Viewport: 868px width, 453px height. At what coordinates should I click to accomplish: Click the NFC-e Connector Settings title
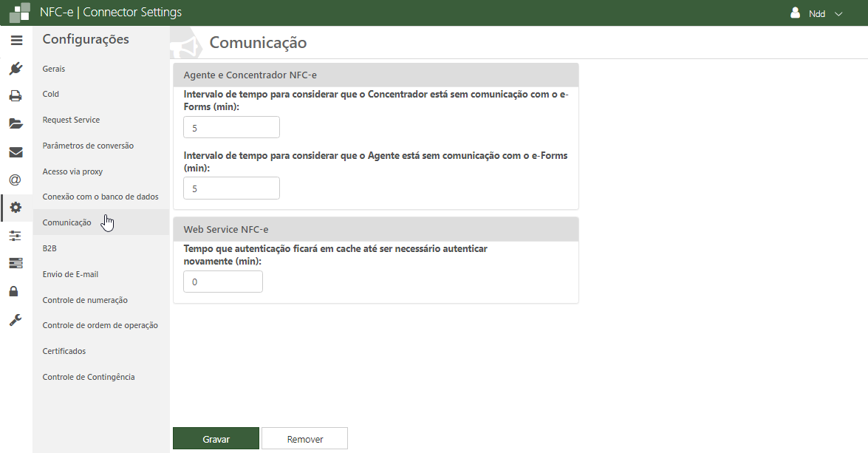tap(111, 12)
